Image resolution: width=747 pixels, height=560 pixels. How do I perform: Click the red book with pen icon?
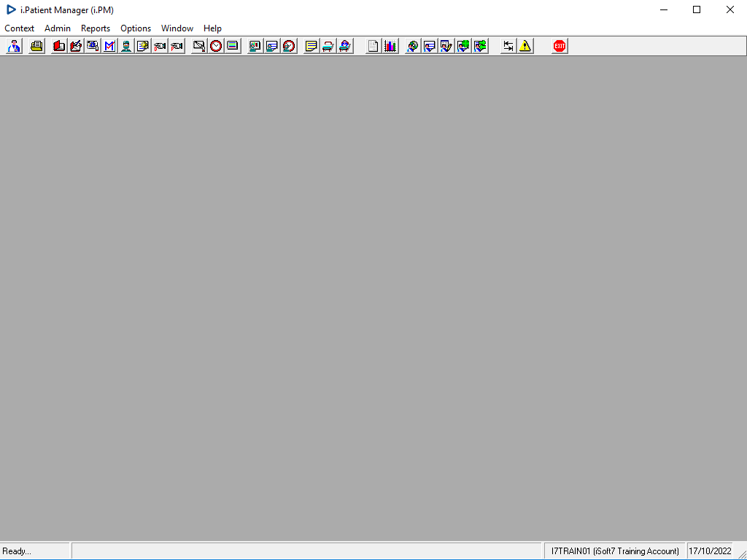click(76, 46)
